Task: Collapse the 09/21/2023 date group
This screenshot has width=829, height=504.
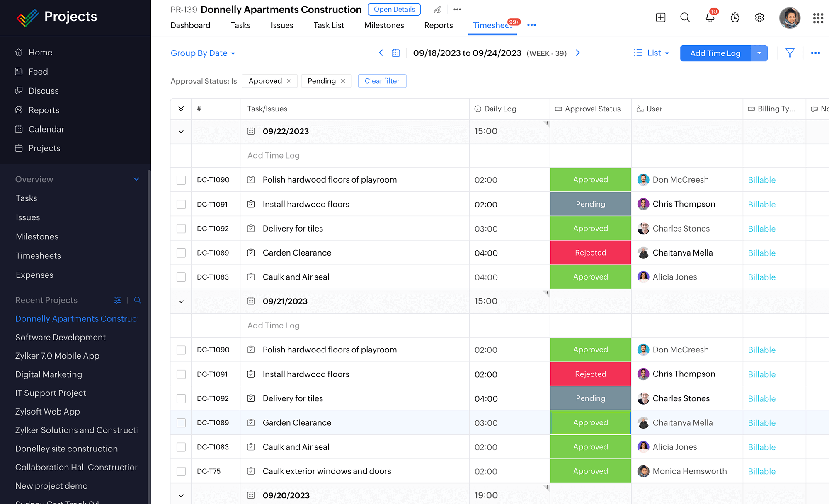Action: point(181,301)
